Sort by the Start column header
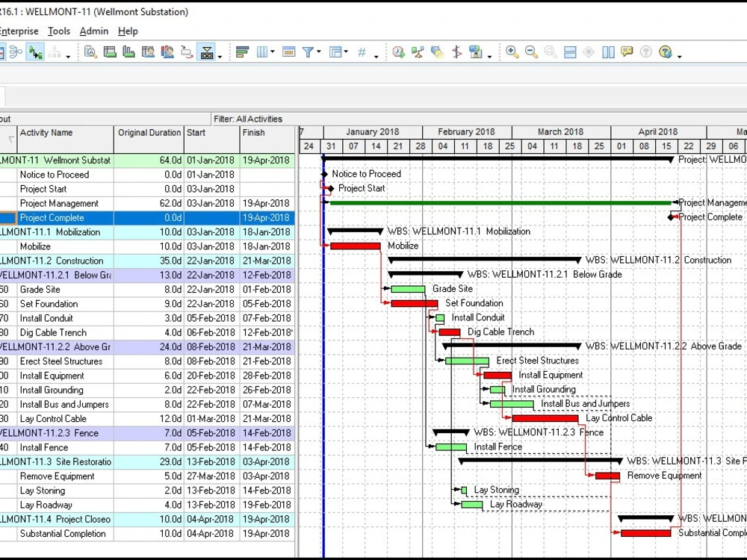Screen dimensions: 747x560 (x=212, y=140)
